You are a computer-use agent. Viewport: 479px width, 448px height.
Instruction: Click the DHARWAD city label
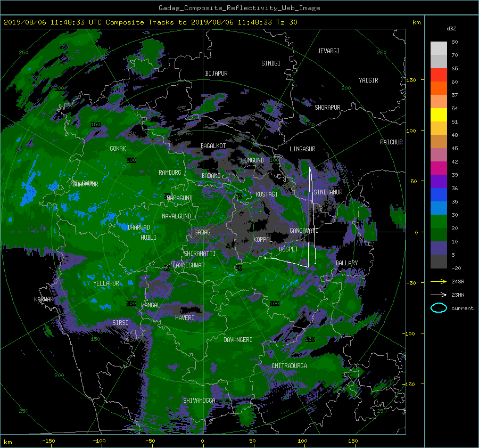[138, 227]
